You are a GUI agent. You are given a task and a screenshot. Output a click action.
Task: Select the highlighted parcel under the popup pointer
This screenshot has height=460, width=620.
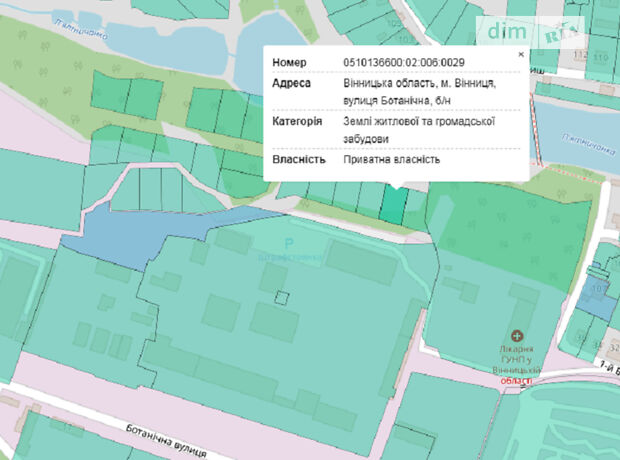coord(394,205)
